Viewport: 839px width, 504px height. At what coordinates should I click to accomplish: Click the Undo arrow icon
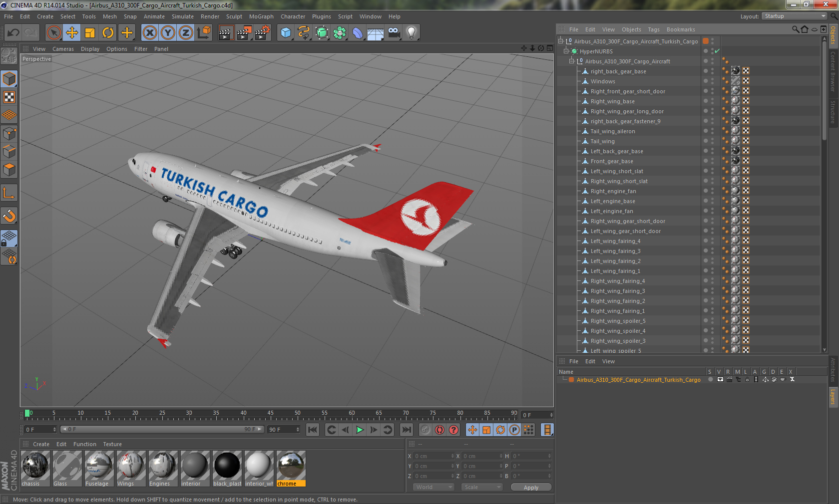tap(13, 33)
